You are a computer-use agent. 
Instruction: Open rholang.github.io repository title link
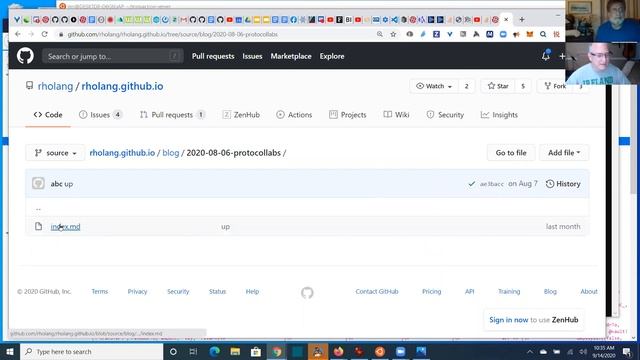122,86
